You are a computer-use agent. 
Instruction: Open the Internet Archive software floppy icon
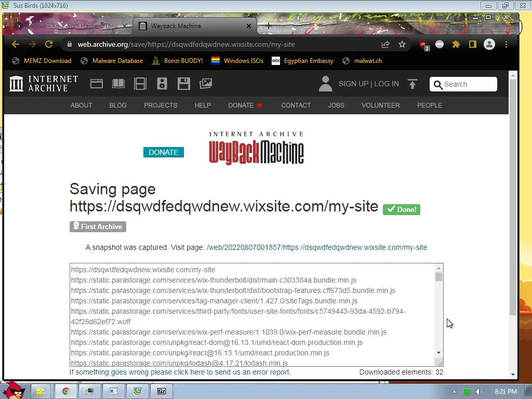(183, 84)
